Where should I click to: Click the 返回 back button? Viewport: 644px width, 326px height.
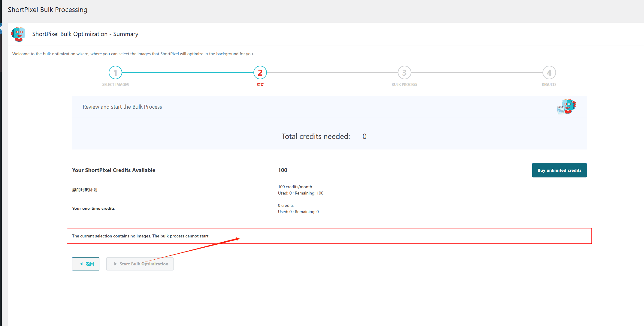pos(86,264)
